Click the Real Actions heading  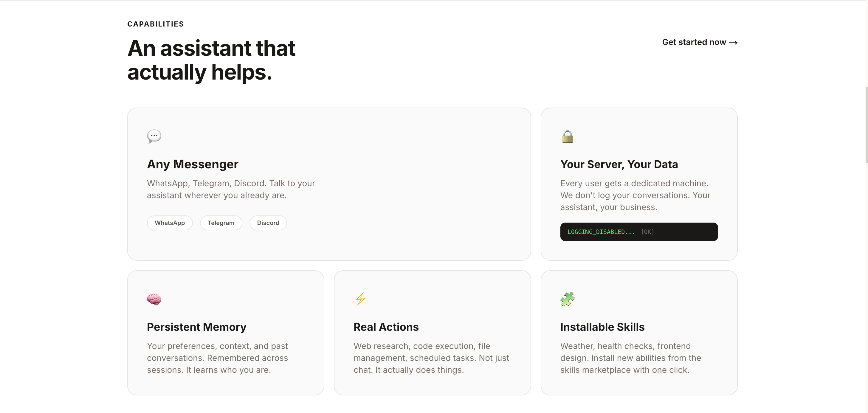pyautogui.click(x=386, y=327)
